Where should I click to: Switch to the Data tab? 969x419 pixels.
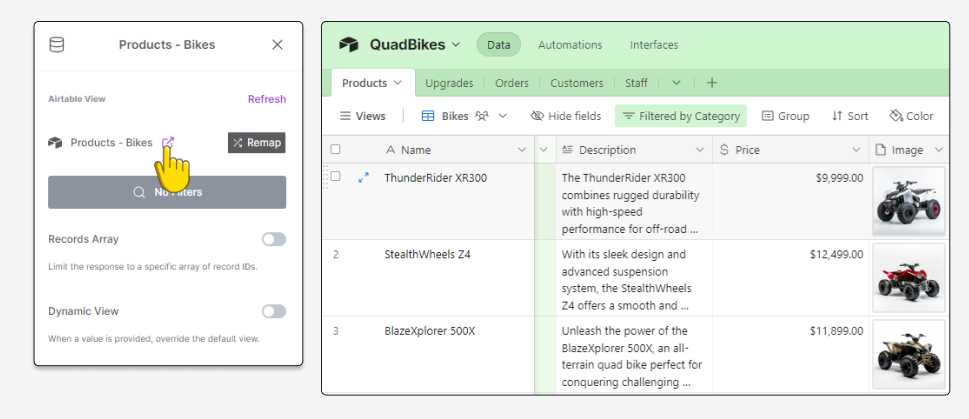point(499,44)
